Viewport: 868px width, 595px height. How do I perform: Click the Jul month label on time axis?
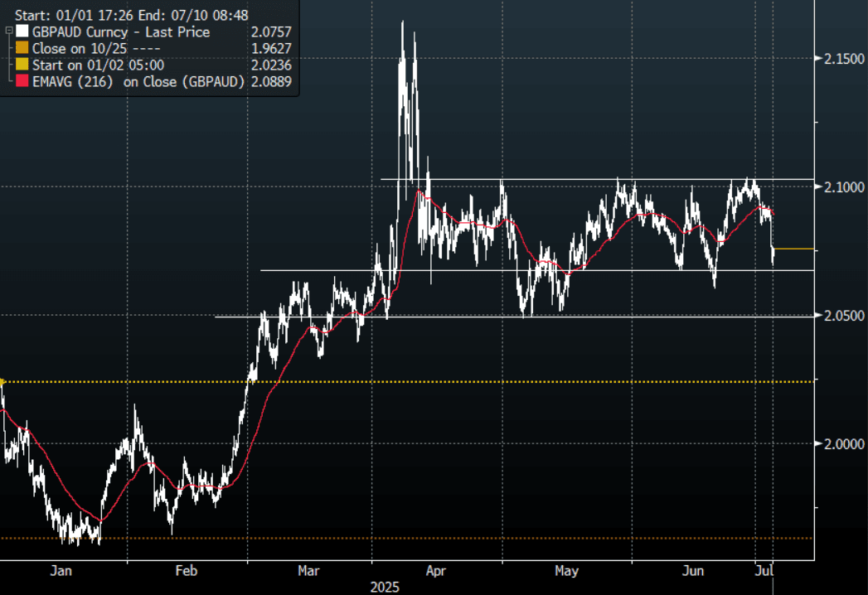(x=764, y=571)
